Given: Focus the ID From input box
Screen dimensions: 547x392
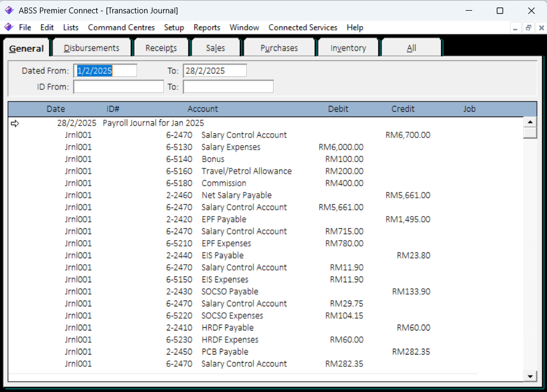Looking at the screenshot, I should (119, 87).
